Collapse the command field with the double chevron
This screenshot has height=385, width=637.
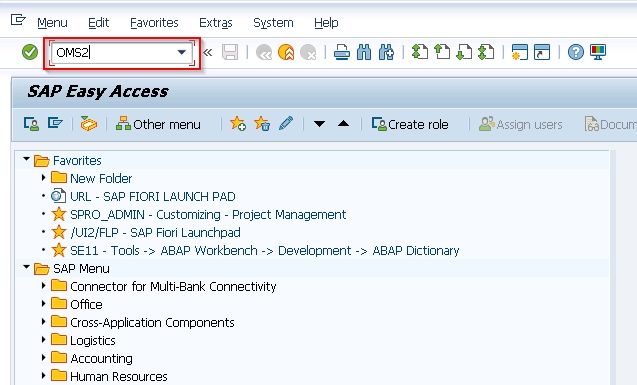[208, 52]
